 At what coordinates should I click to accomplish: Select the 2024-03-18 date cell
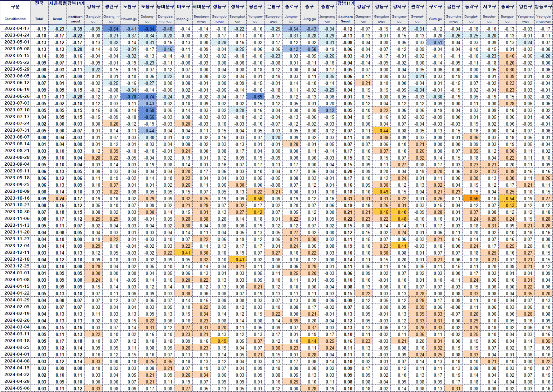(17, 341)
